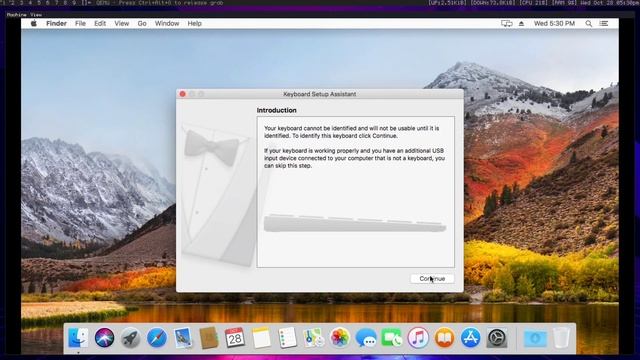The image size is (640, 360).
Task: Open System Preferences from the Dock
Action: 497,338
